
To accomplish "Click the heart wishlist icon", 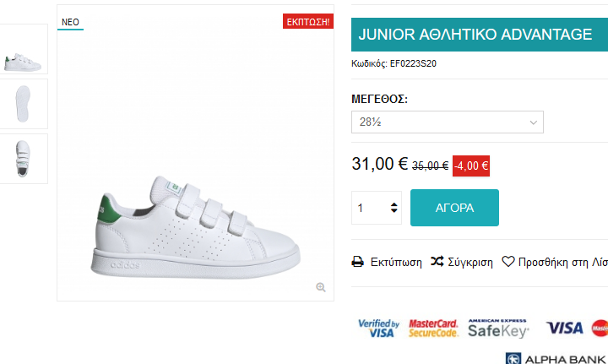I will pyautogui.click(x=508, y=262).
